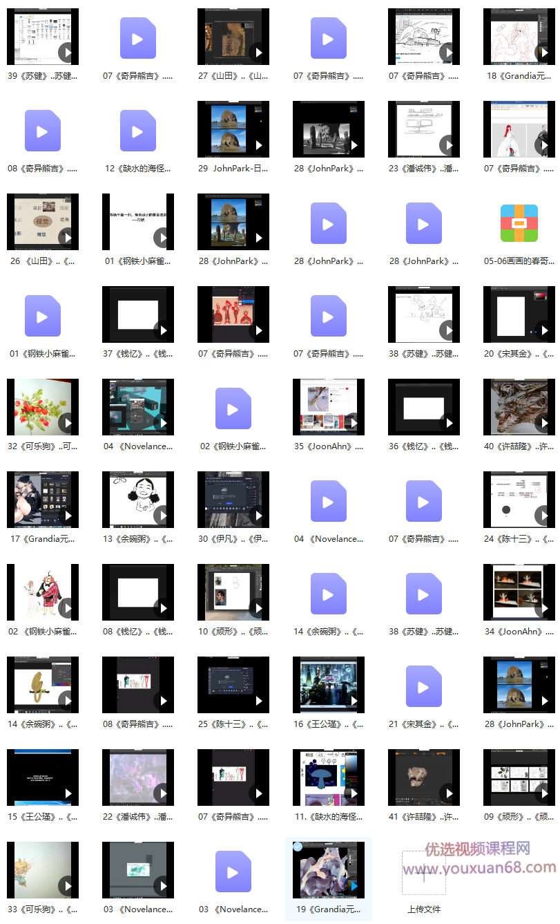The image size is (560, 924).
Task: Click the "上传文件" upload button
Action: pyautogui.click(x=424, y=909)
